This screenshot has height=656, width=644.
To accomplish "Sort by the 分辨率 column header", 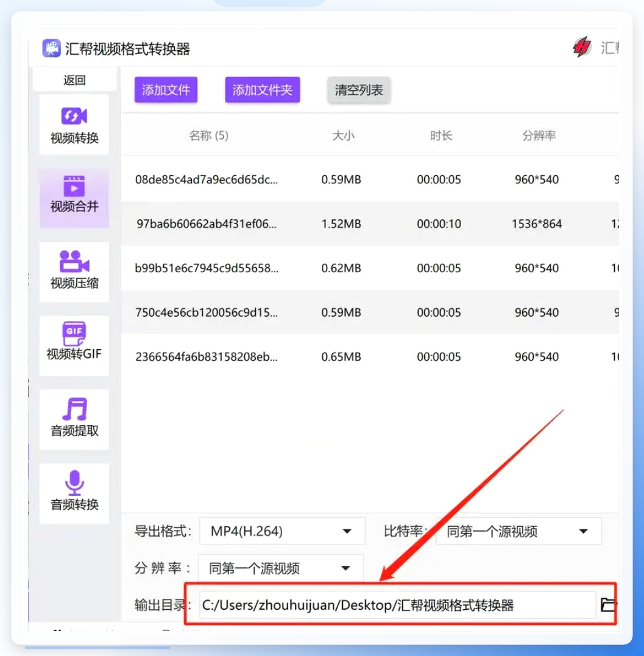I will tap(539, 136).
